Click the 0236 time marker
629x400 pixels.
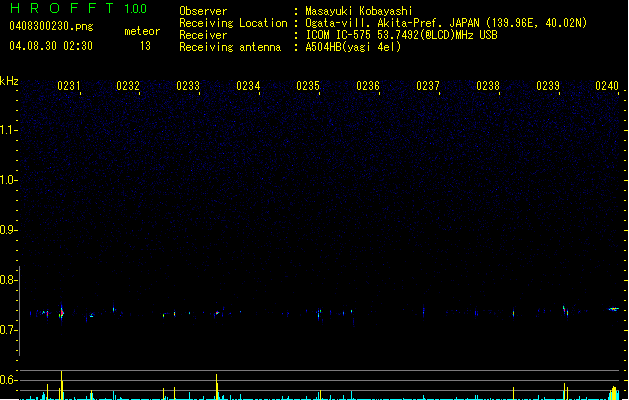coord(368,86)
